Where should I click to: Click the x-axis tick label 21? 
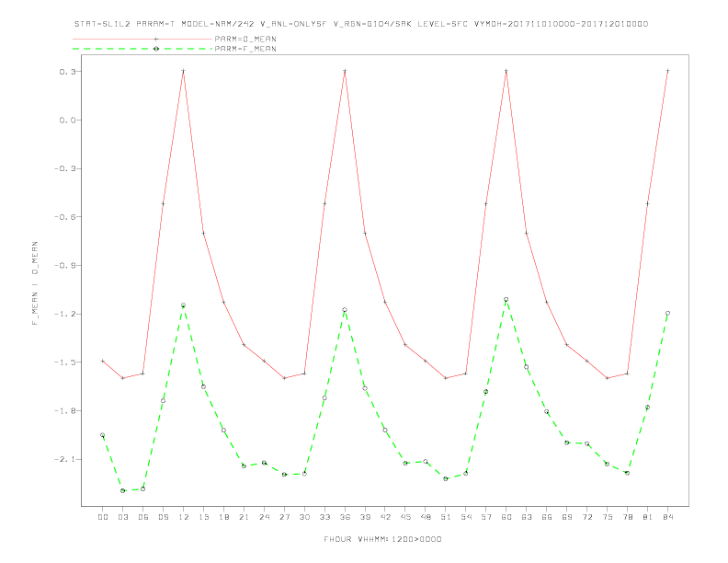[x=245, y=517]
